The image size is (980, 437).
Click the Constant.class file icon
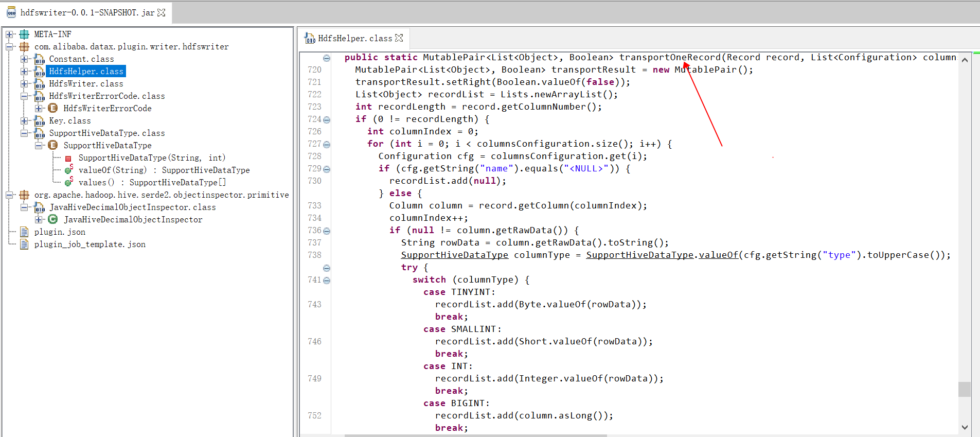click(40, 59)
